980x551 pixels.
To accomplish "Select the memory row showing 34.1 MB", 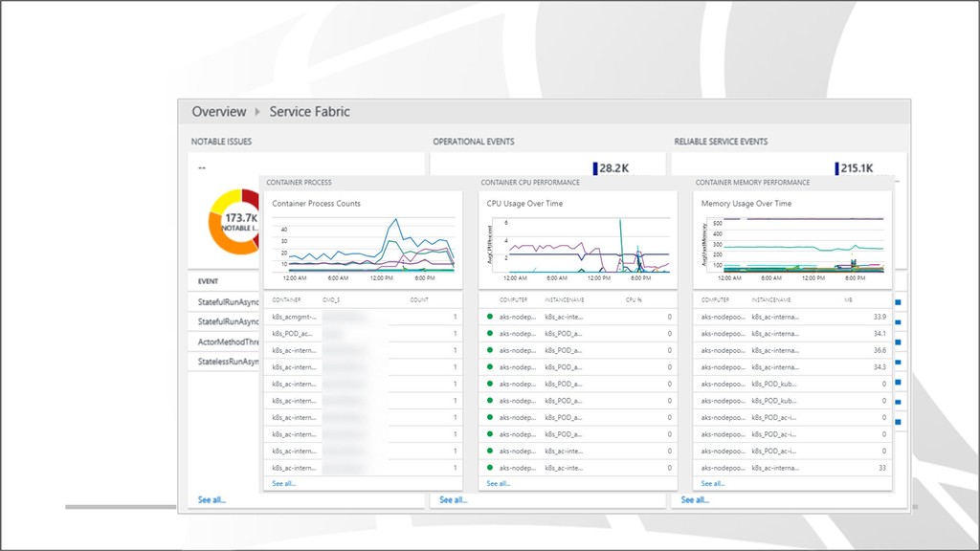I will (x=792, y=334).
